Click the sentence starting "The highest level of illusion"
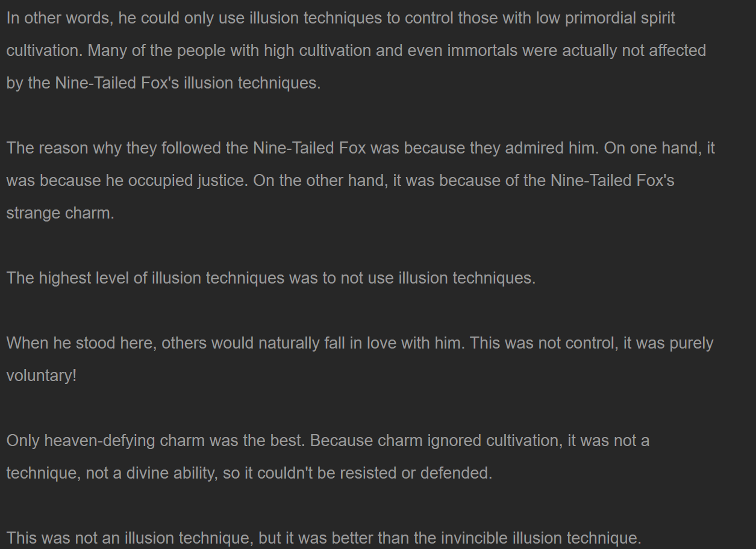This screenshot has width=756, height=549. click(271, 278)
